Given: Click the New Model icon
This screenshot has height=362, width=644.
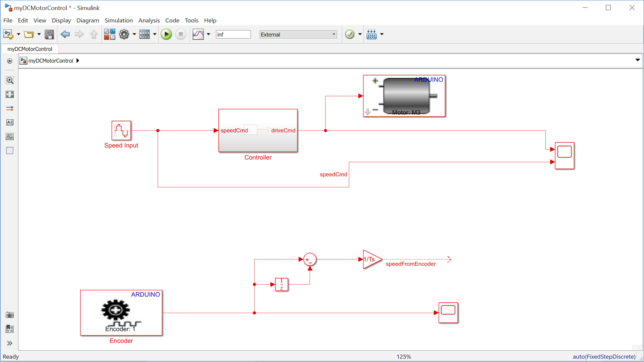Looking at the screenshot, I should pyautogui.click(x=8, y=34).
